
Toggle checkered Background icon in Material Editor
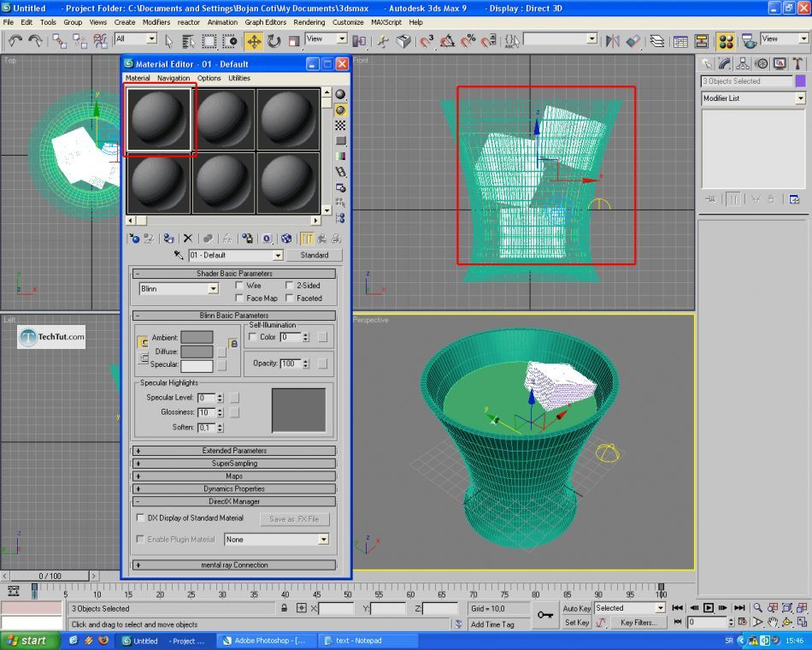tap(340, 126)
